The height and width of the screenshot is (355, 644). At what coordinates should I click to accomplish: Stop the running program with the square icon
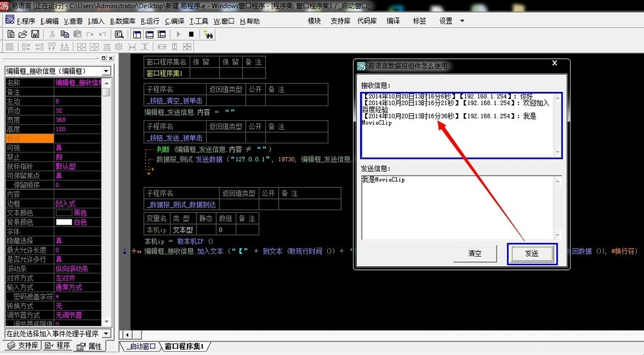coord(191,35)
